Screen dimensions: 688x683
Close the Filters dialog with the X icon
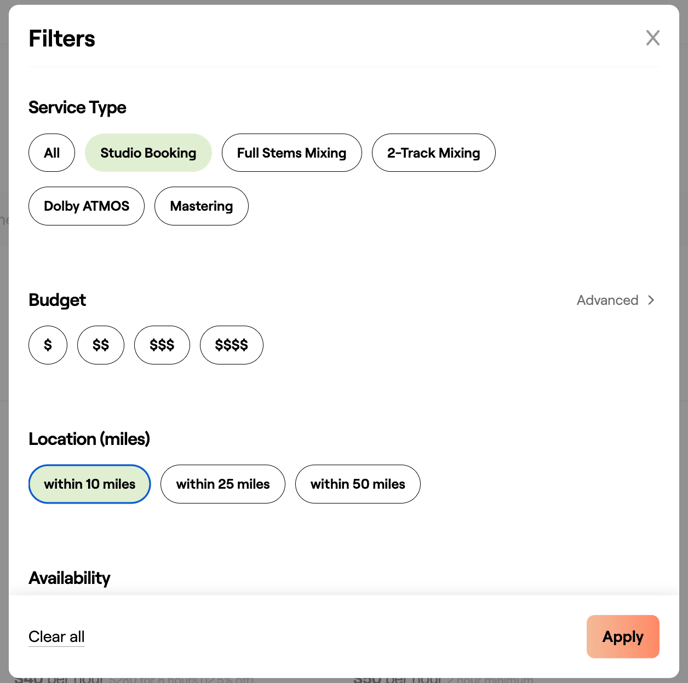tap(652, 38)
